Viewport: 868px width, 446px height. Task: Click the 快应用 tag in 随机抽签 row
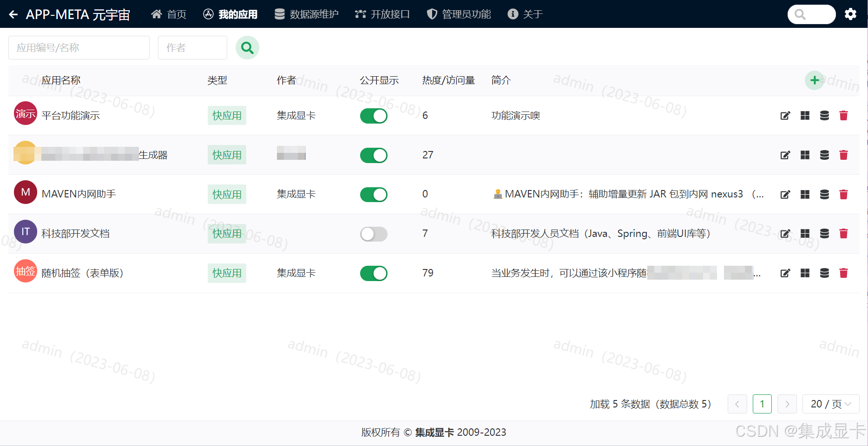pyautogui.click(x=227, y=273)
